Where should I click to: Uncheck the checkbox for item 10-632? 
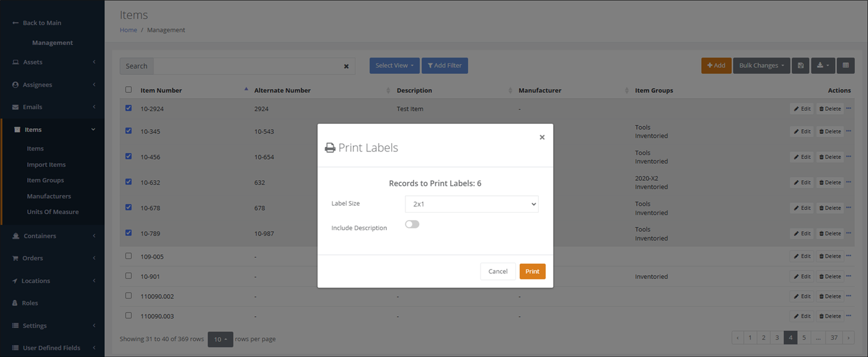(128, 182)
